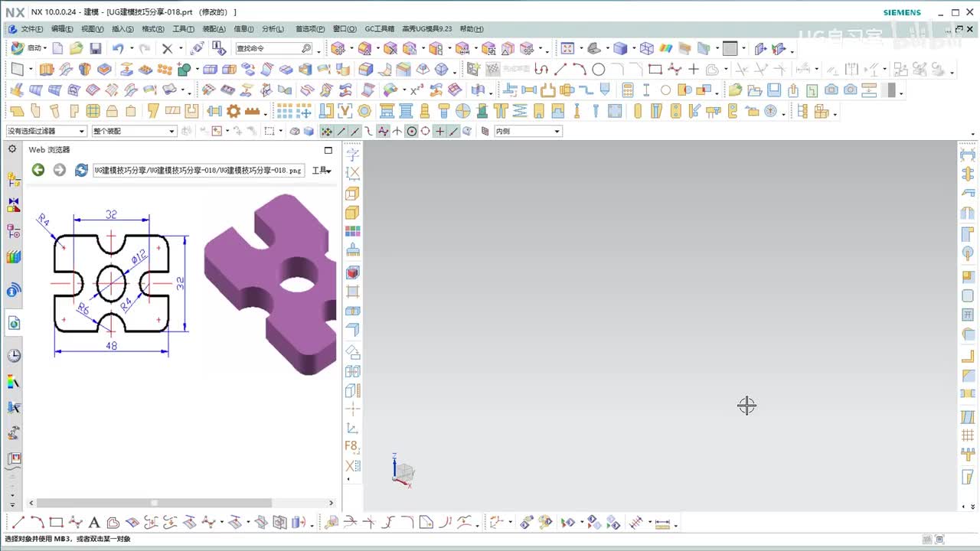Viewport: 980px width, 551px height.
Task: Select the gear modeling icon
Action: 234,111
